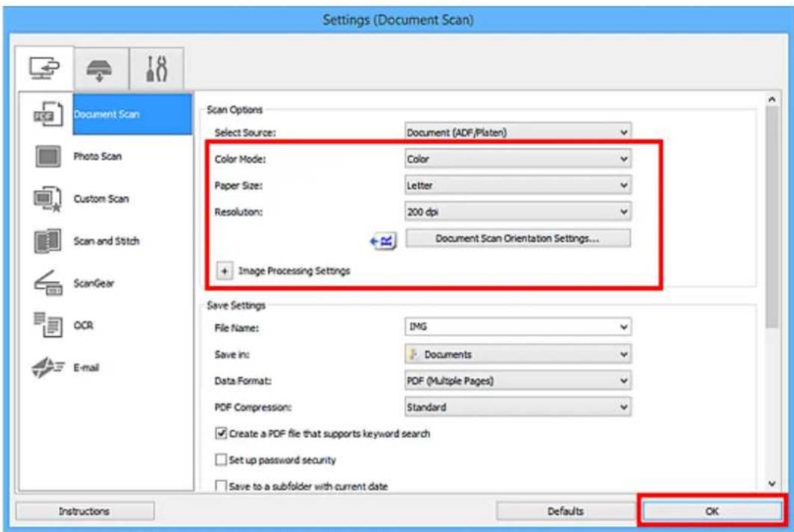794x532 pixels.
Task: Click the ScanGear scanner icon
Action: click(48, 283)
